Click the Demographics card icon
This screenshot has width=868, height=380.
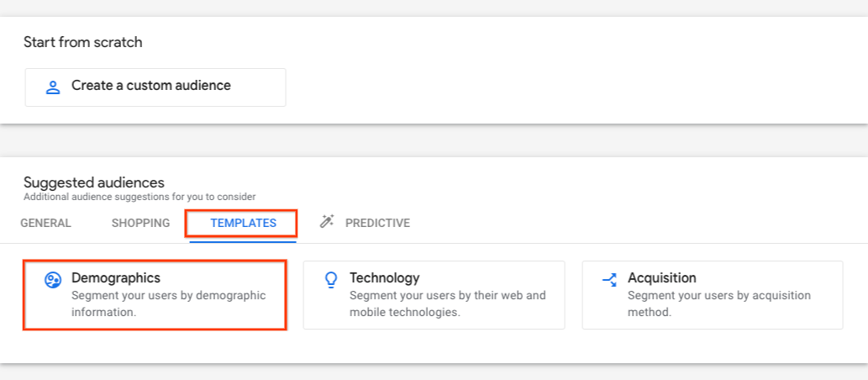(x=53, y=280)
